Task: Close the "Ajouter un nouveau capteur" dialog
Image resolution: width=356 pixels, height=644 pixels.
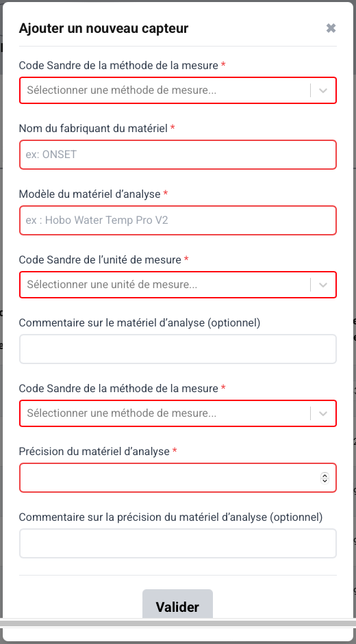Action: coord(331,28)
